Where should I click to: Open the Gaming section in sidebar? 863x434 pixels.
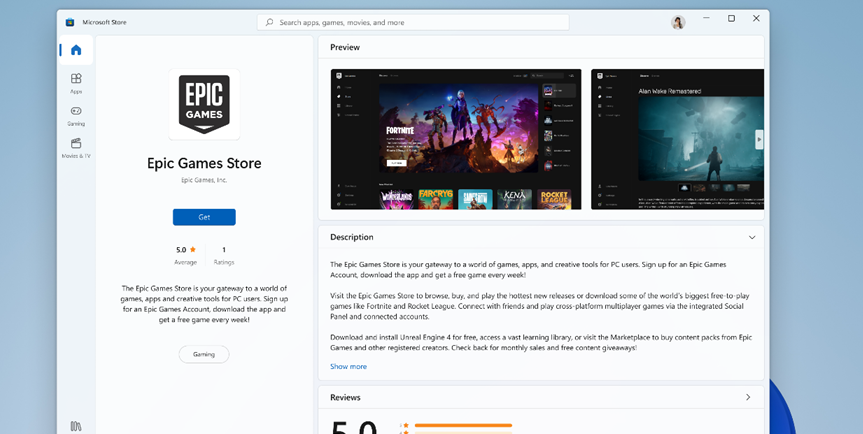[x=76, y=116]
